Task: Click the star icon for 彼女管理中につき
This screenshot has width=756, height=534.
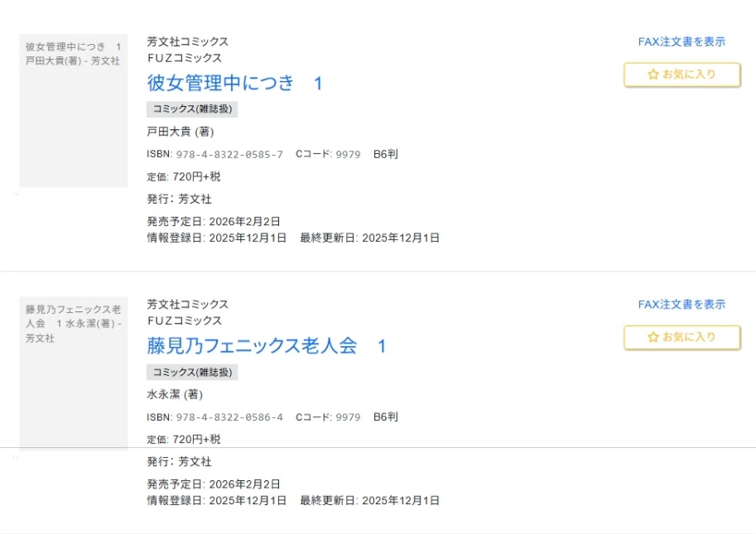Action: click(x=653, y=75)
